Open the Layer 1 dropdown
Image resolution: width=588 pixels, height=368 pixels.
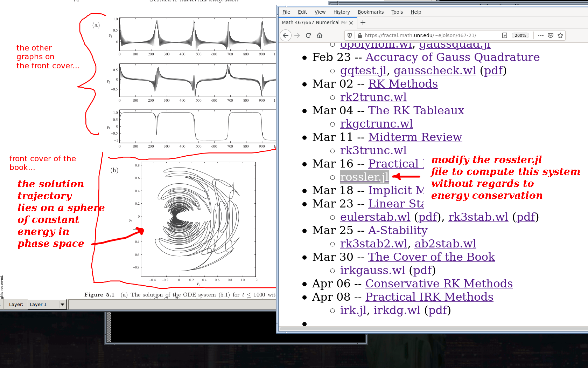[x=62, y=304]
